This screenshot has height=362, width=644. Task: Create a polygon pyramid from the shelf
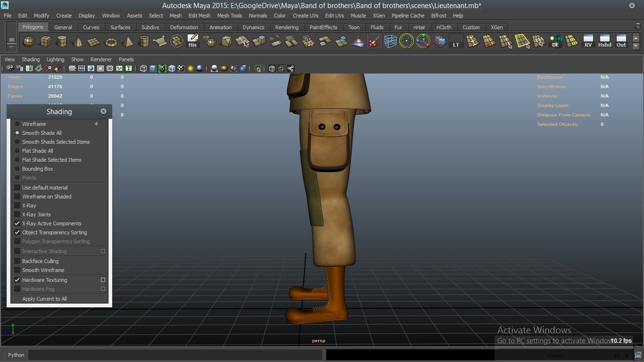tap(127, 41)
